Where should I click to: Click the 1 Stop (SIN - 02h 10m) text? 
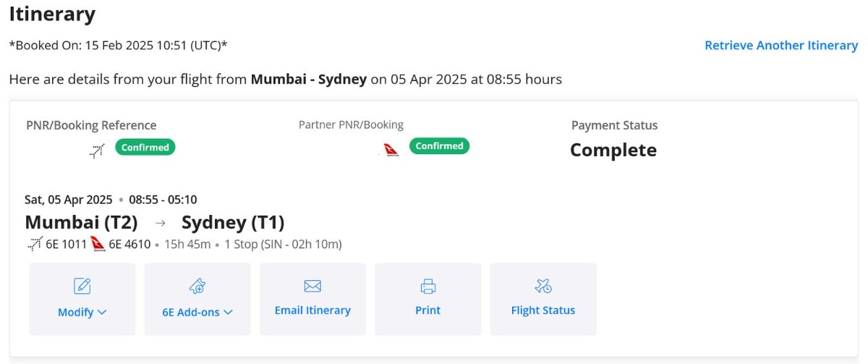282,244
